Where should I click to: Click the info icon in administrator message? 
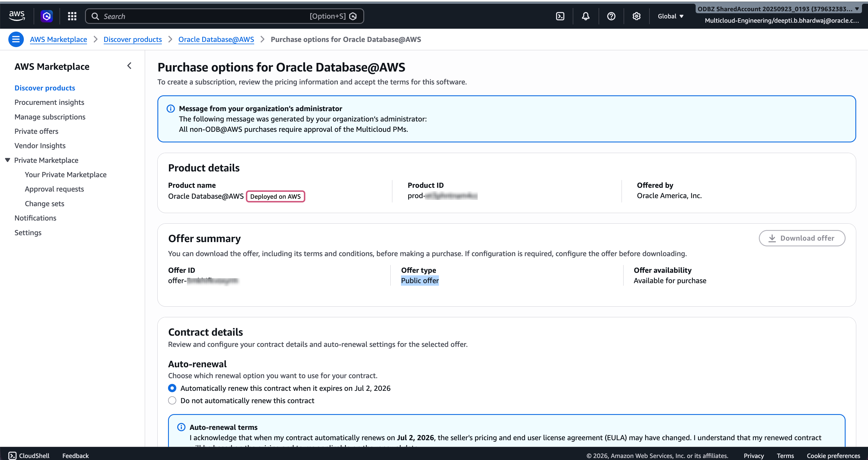[x=171, y=109]
